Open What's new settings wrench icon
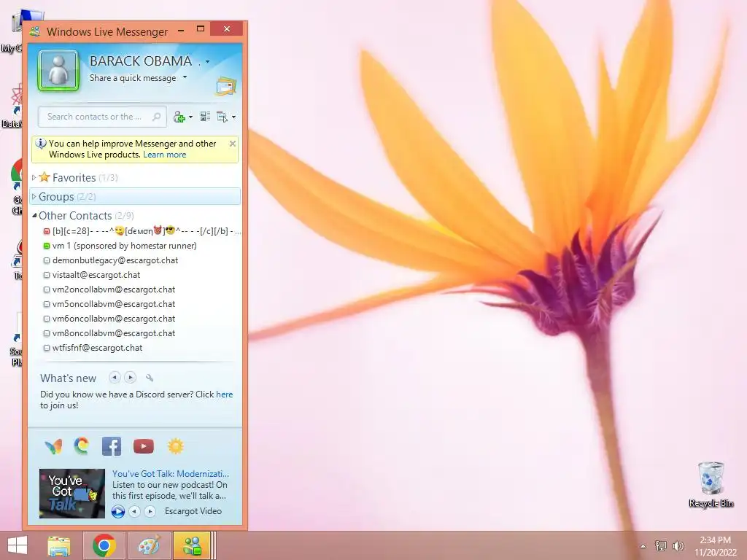This screenshot has width=747, height=560. (x=149, y=378)
